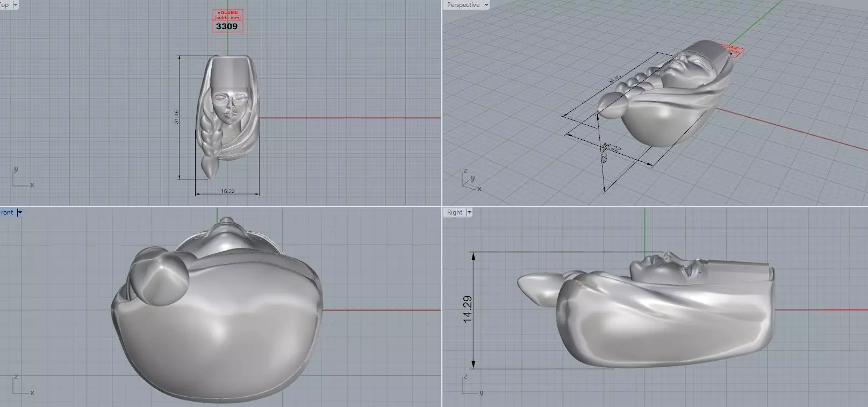Open the Right viewport dropdown arrow
The image size is (868, 407).
coord(469,212)
